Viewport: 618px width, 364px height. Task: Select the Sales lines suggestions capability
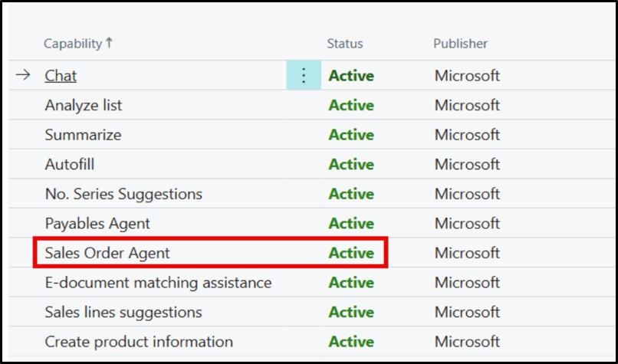123,312
